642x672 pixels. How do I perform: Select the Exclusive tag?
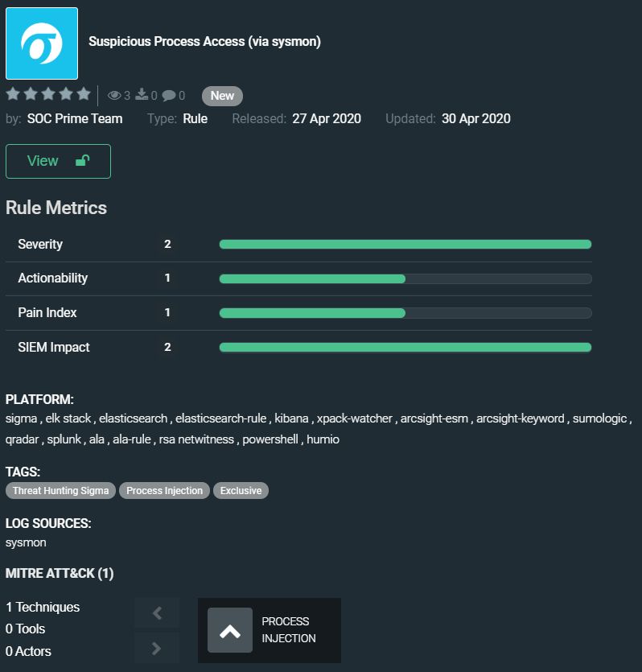(x=241, y=491)
